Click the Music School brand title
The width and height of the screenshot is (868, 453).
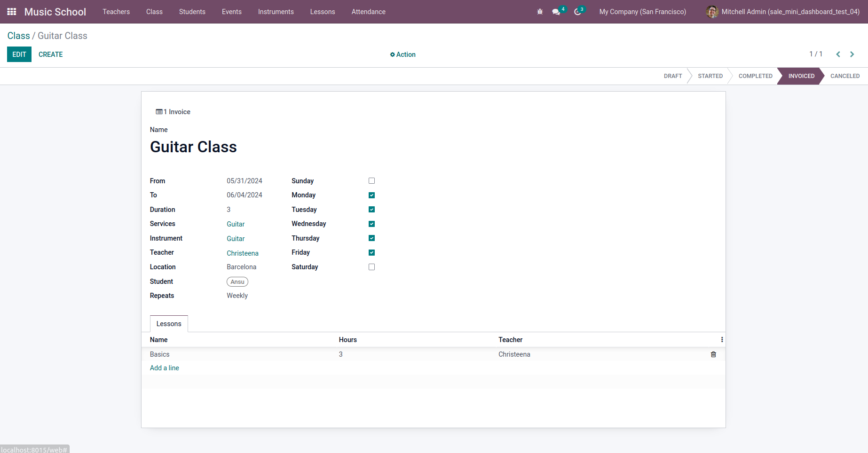(55, 12)
